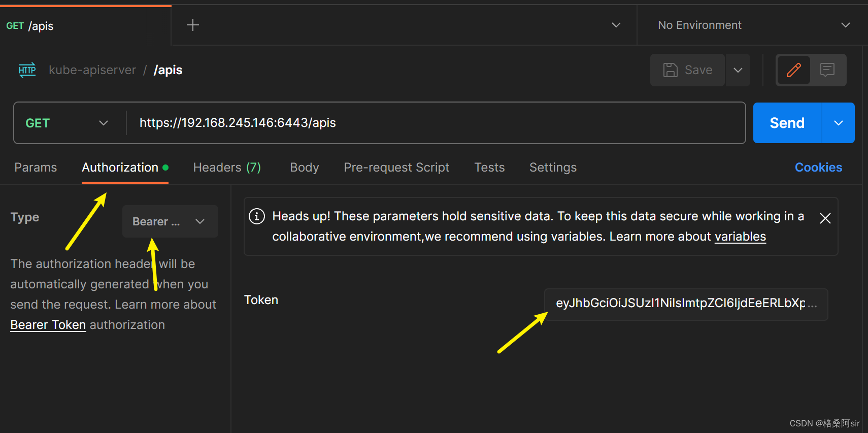
Task: Click the /apis request name in breadcrumb
Action: (x=168, y=70)
